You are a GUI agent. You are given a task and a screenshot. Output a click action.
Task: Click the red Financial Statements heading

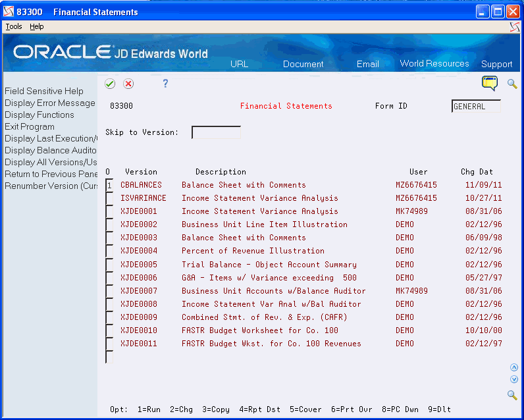click(286, 106)
